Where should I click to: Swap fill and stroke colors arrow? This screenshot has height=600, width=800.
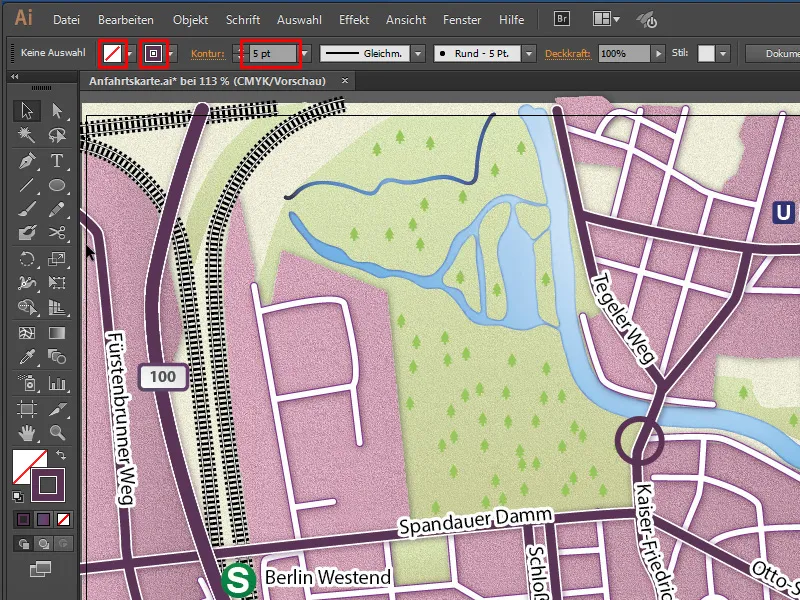click(x=61, y=454)
